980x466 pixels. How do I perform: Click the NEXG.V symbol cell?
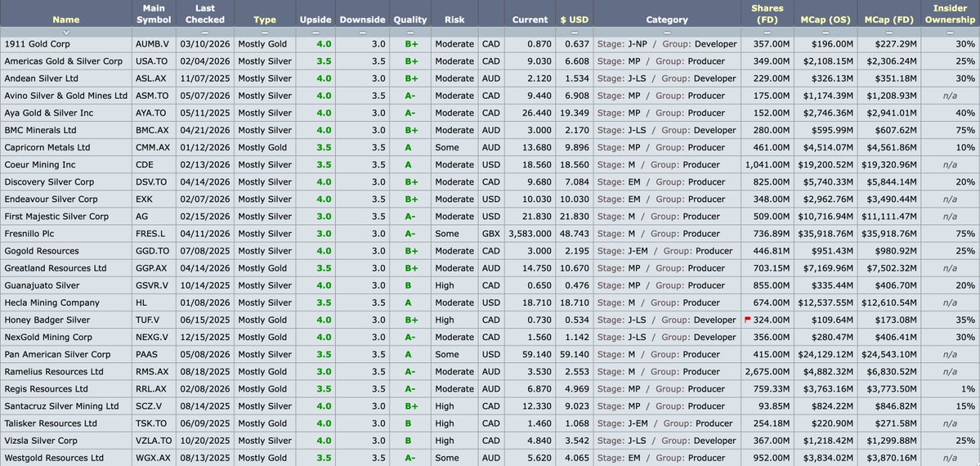coord(152,337)
